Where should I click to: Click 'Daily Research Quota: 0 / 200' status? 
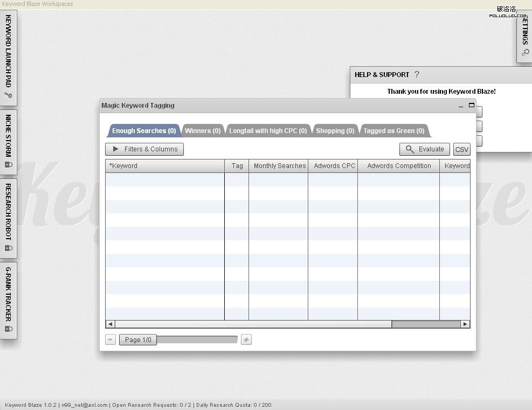tap(234, 405)
